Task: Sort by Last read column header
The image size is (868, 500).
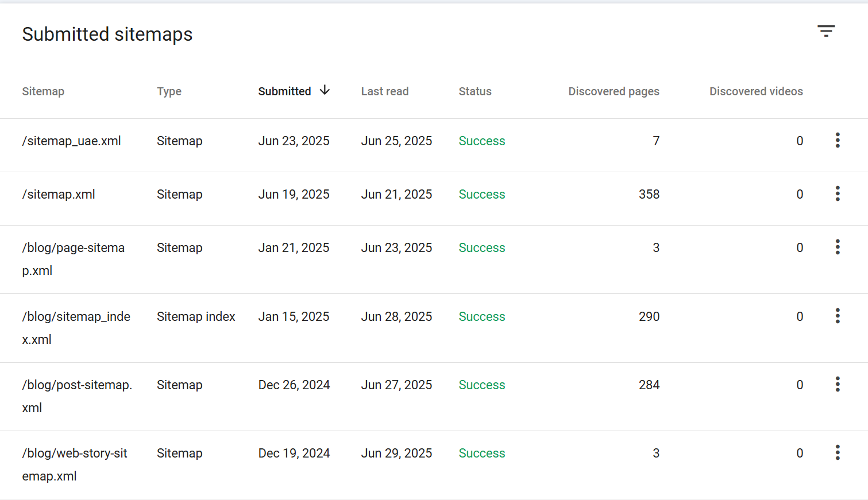Action: tap(384, 91)
